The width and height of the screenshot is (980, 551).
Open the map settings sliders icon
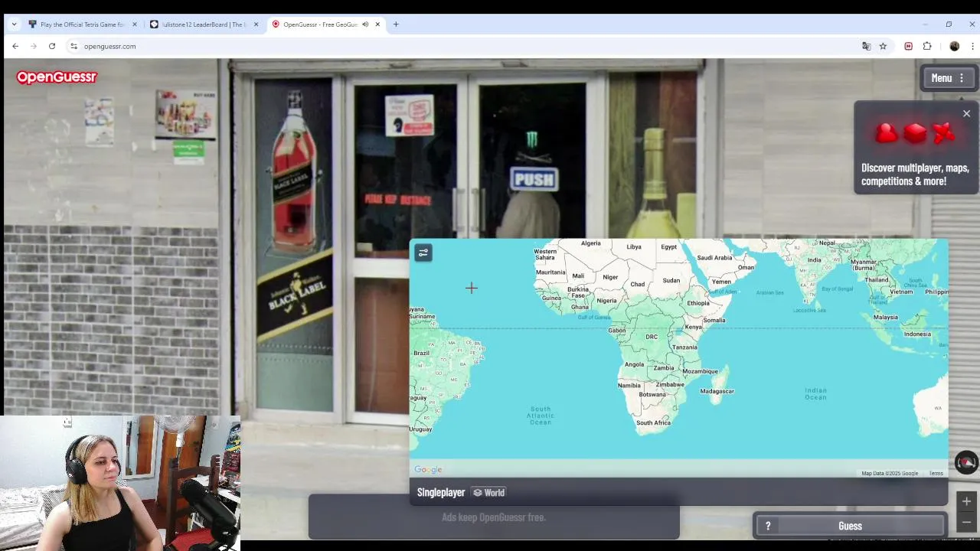click(423, 253)
